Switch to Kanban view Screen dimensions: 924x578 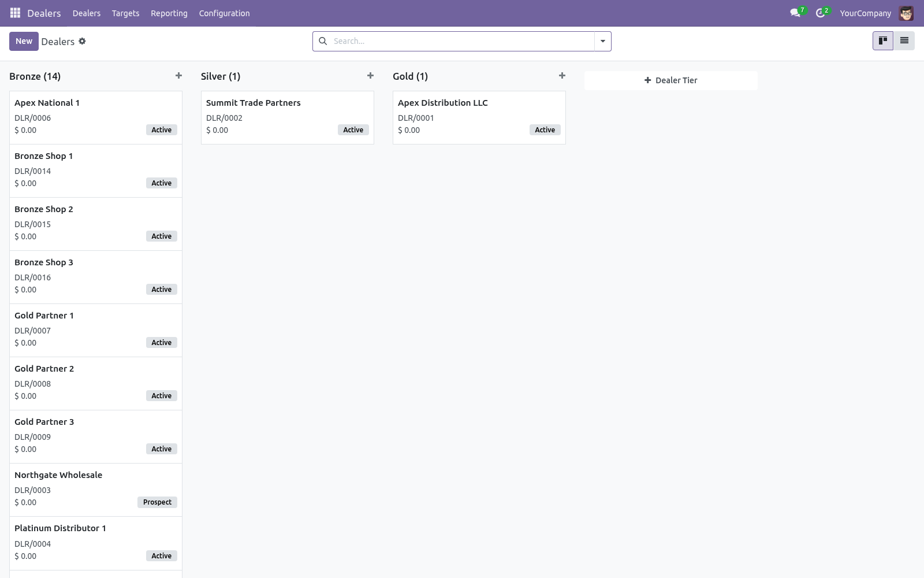pyautogui.click(x=883, y=40)
